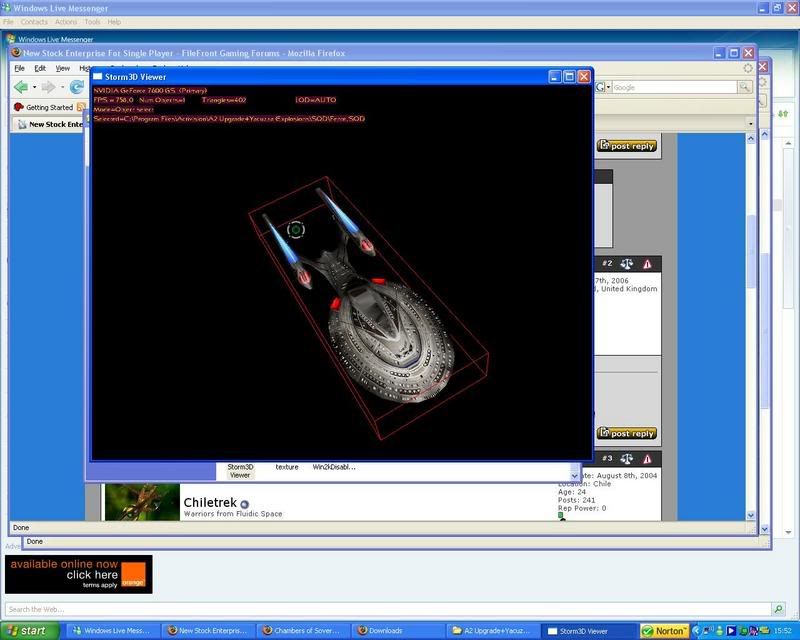Screen dimensions: 800x640
Task: Select the Win2kDisabl... file item
Action: tap(334, 467)
